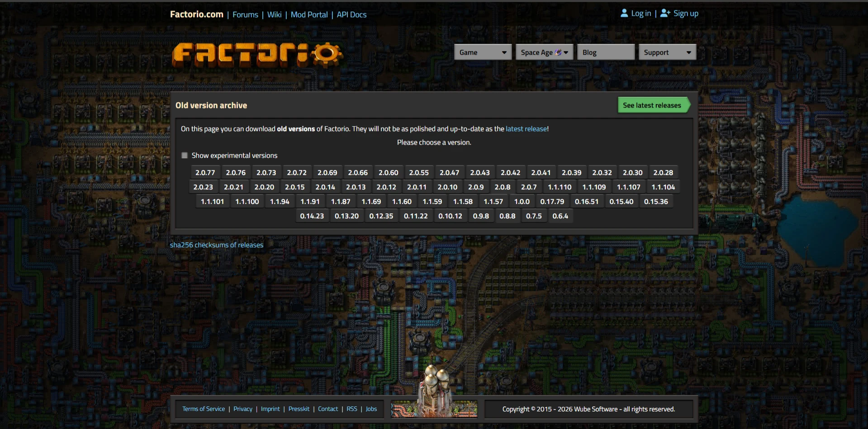
Task: Select version 0.13.20
Action: (347, 216)
